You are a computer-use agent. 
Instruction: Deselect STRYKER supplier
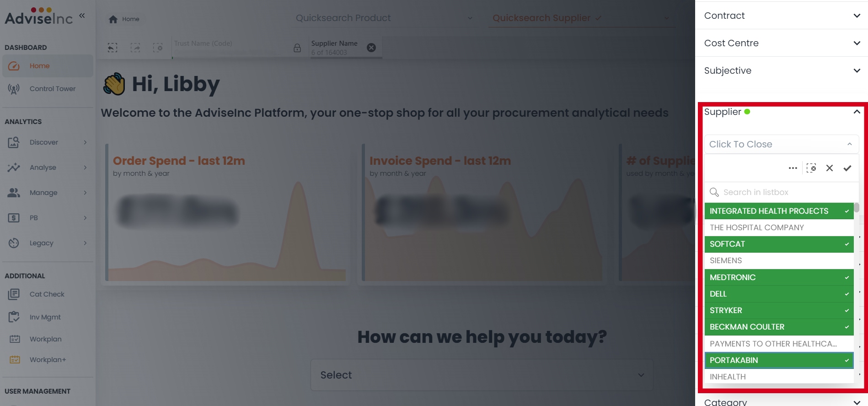click(x=779, y=310)
